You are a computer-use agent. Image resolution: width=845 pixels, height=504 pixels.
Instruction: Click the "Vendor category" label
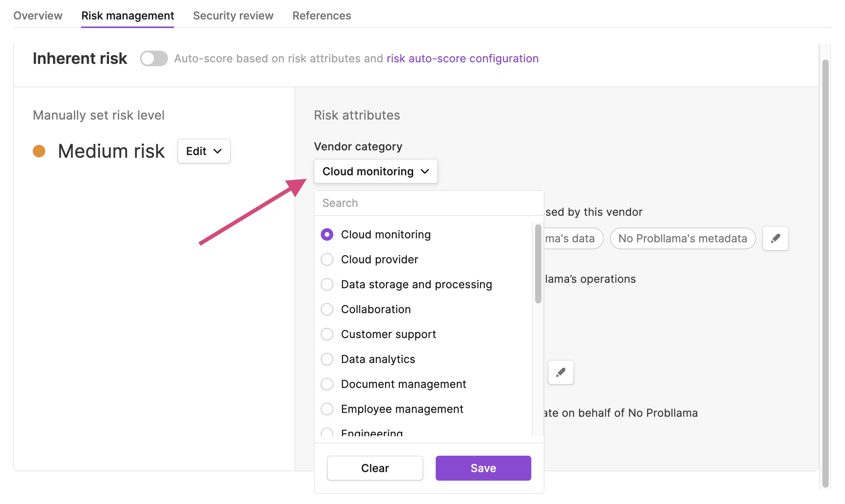(358, 146)
